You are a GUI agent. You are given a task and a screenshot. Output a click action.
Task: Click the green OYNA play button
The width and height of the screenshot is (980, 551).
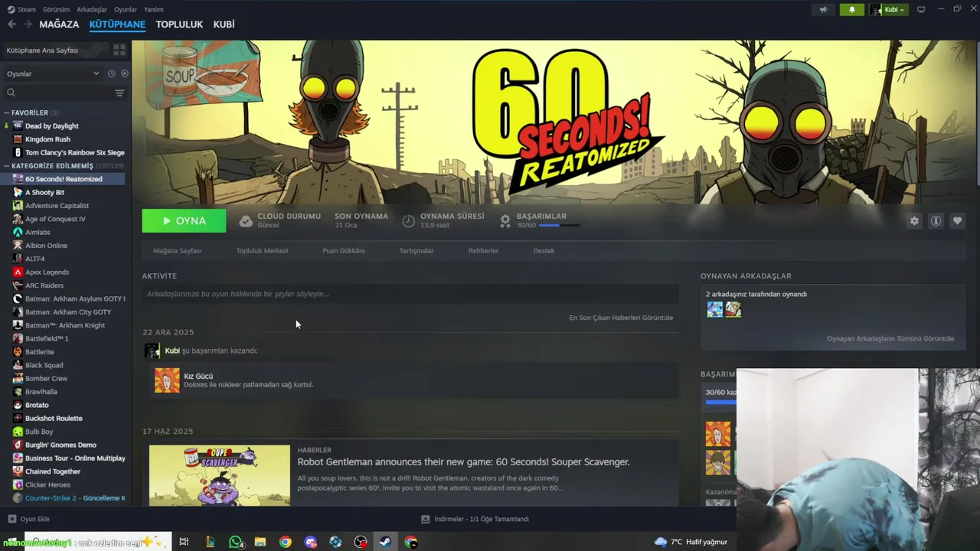point(184,220)
